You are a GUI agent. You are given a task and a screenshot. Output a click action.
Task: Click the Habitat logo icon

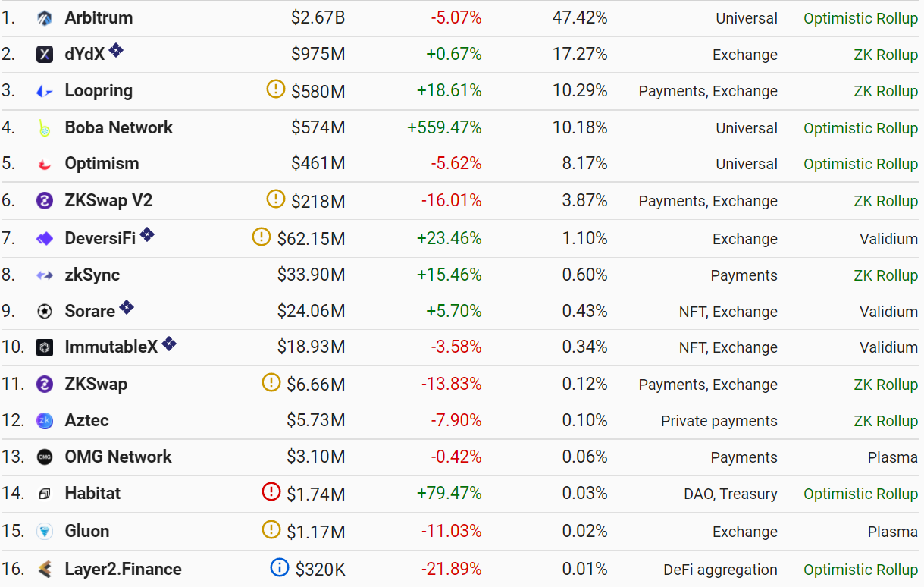click(45, 494)
